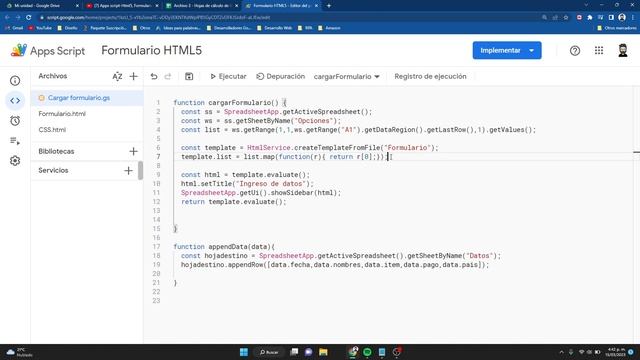Expand the Implementar dropdown arrow

531,51
